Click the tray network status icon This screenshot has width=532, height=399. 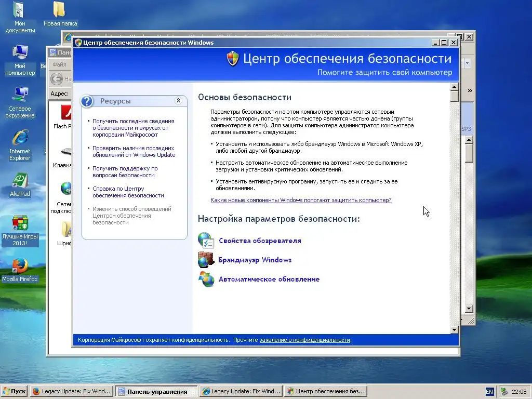click(x=504, y=392)
